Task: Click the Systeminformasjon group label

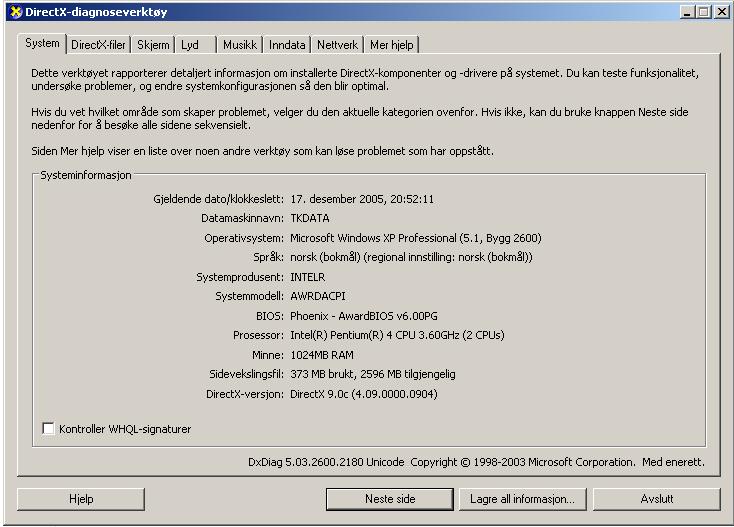Action: click(x=86, y=175)
